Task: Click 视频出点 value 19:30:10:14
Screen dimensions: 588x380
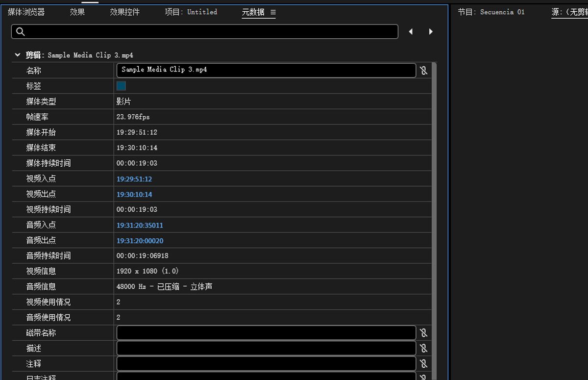Action: click(134, 194)
